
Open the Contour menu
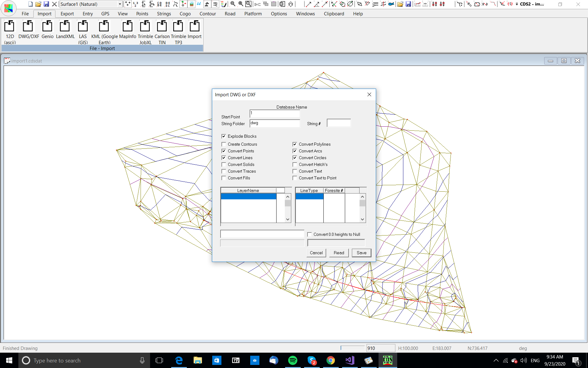(x=208, y=14)
